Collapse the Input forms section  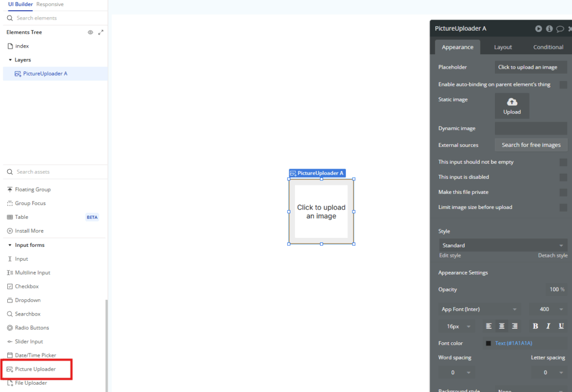(x=10, y=245)
